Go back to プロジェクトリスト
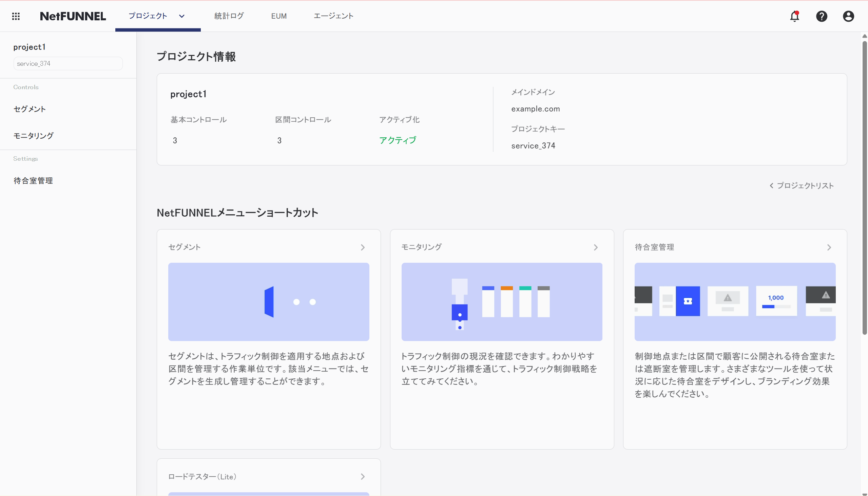Viewport: 868px width, 496px height. [801, 186]
